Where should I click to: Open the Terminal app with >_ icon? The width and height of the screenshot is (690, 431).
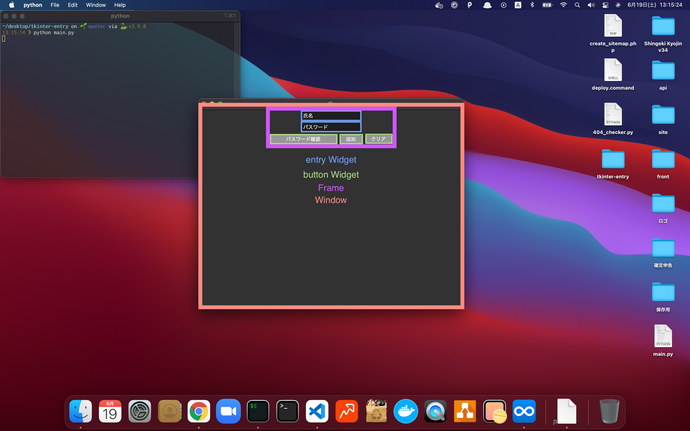[287, 411]
